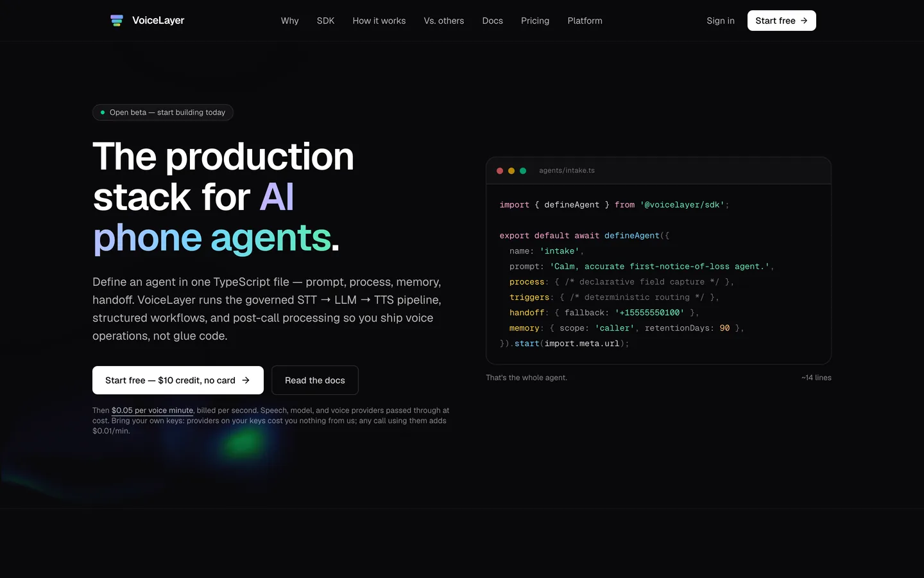This screenshot has height=578, width=924.
Task: Click arrow icon on the $10 credit button
Action: click(246, 380)
